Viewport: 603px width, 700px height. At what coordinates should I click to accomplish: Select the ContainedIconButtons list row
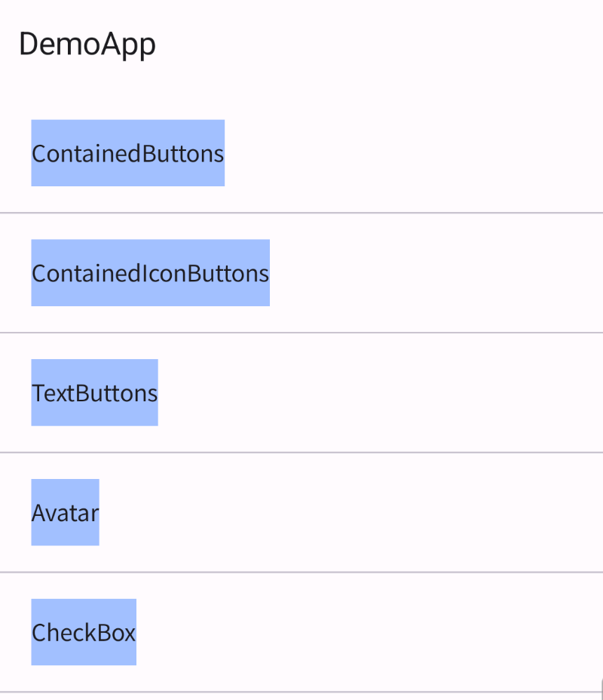tap(301, 272)
